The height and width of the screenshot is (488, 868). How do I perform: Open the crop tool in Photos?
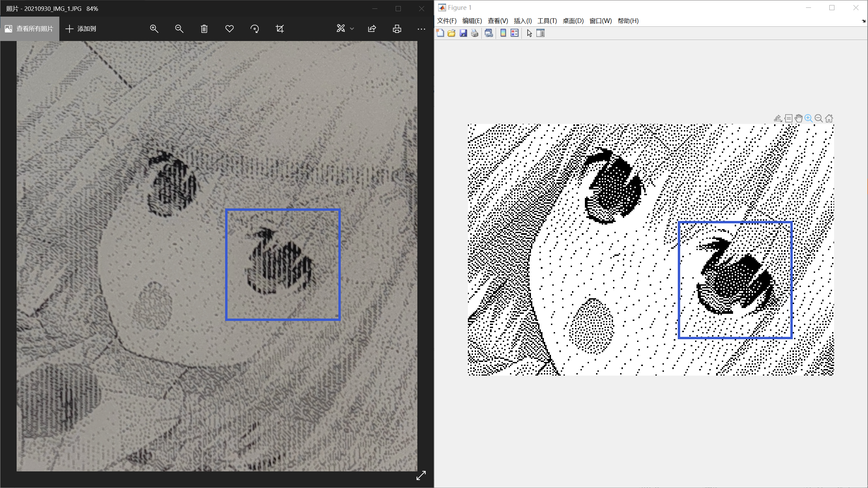pyautogui.click(x=280, y=29)
